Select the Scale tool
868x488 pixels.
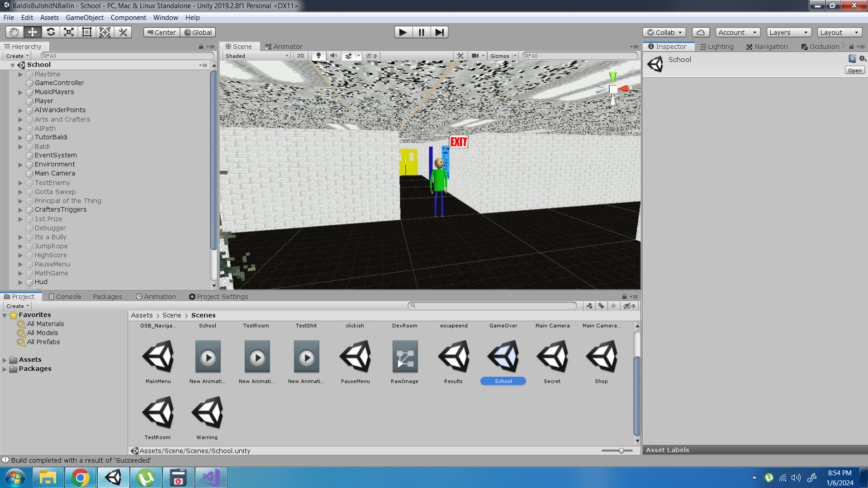pos(69,32)
